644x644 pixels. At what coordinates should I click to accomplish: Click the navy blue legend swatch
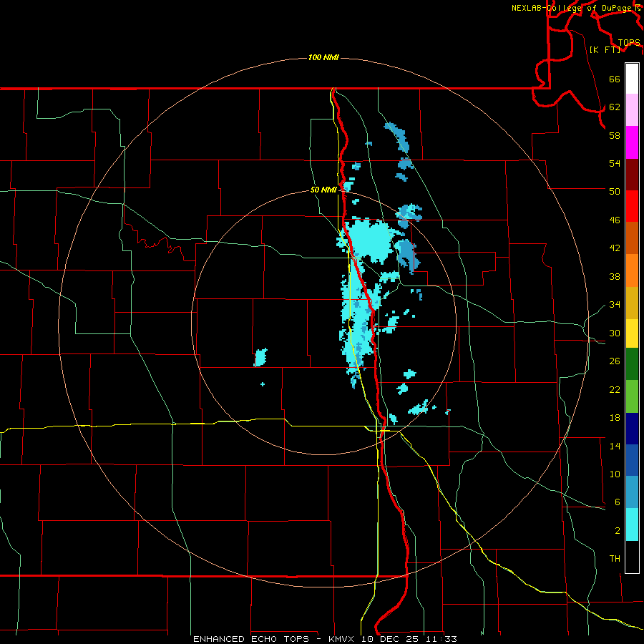coord(632,429)
